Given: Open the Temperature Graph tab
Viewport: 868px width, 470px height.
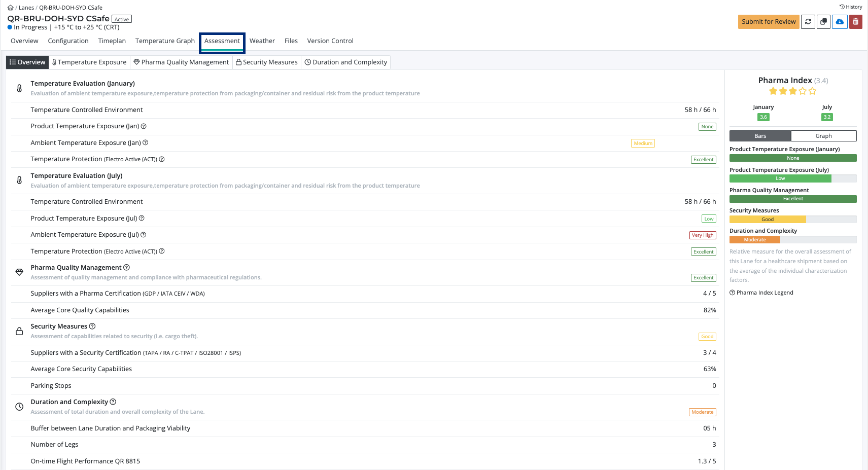Looking at the screenshot, I should [165, 41].
